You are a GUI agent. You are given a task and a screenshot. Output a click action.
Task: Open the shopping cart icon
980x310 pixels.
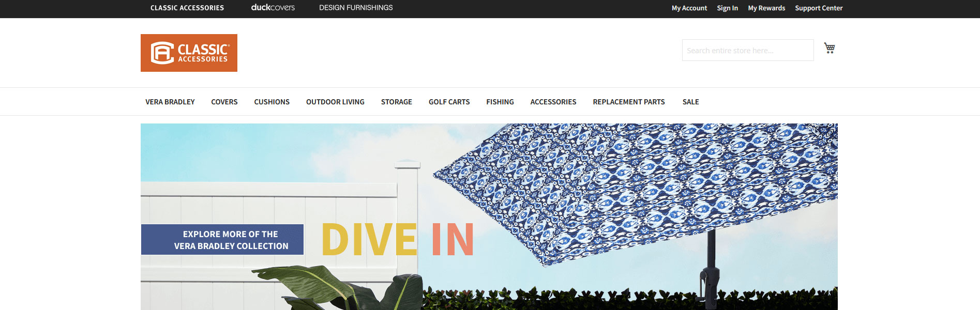(x=830, y=48)
